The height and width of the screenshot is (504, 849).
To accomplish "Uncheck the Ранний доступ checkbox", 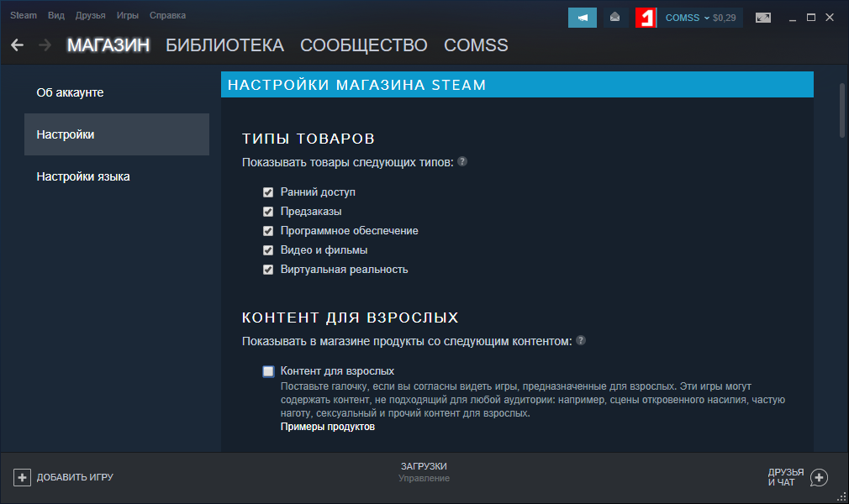I will pos(268,192).
